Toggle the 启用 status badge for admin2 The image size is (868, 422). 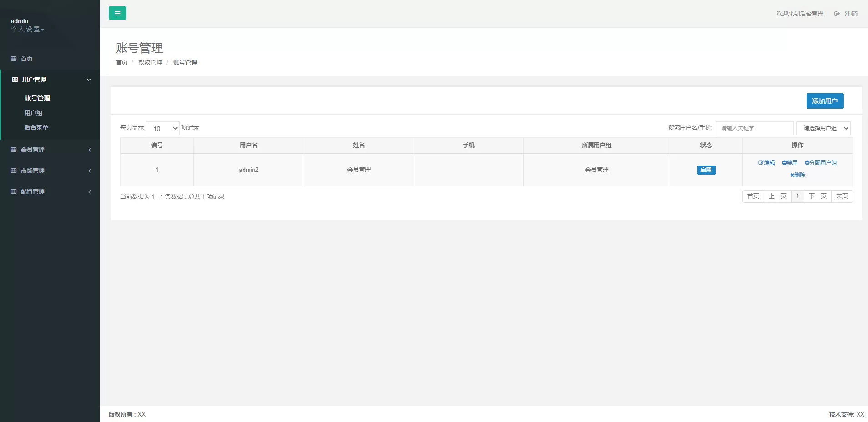pyautogui.click(x=706, y=170)
